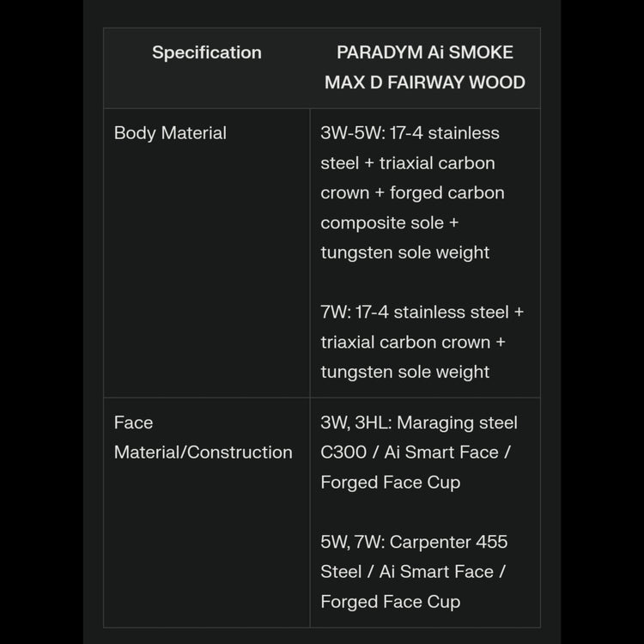Click the 3W-5W: 17-4 stainless text line
The height and width of the screenshot is (644, 644).
click(410, 133)
